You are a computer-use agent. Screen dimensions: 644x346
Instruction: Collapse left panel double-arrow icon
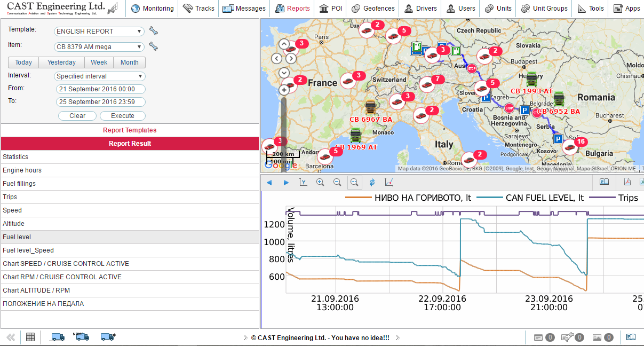pyautogui.click(x=11, y=337)
